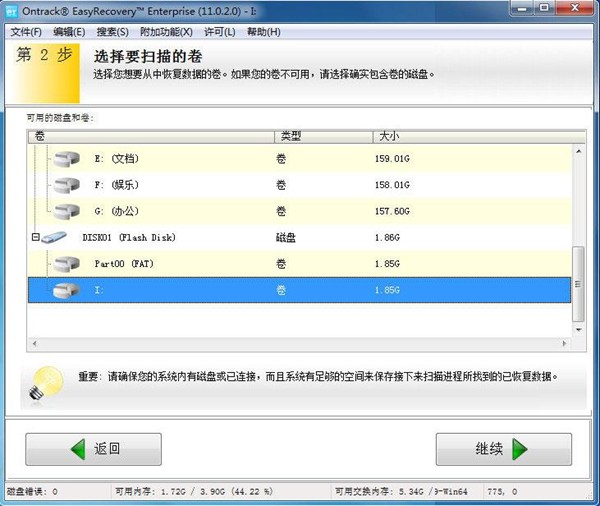
Task: Open the 搜索(S) menu
Action: 112,32
